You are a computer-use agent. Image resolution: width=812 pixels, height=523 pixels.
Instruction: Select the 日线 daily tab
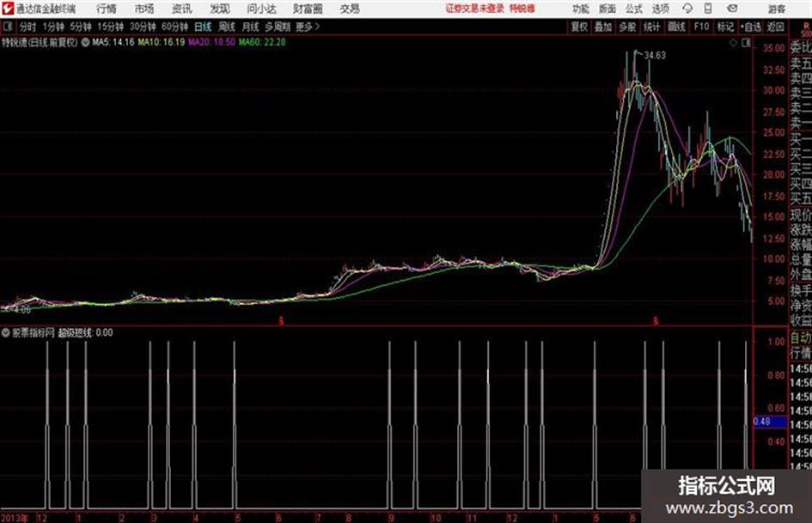pyautogui.click(x=203, y=27)
